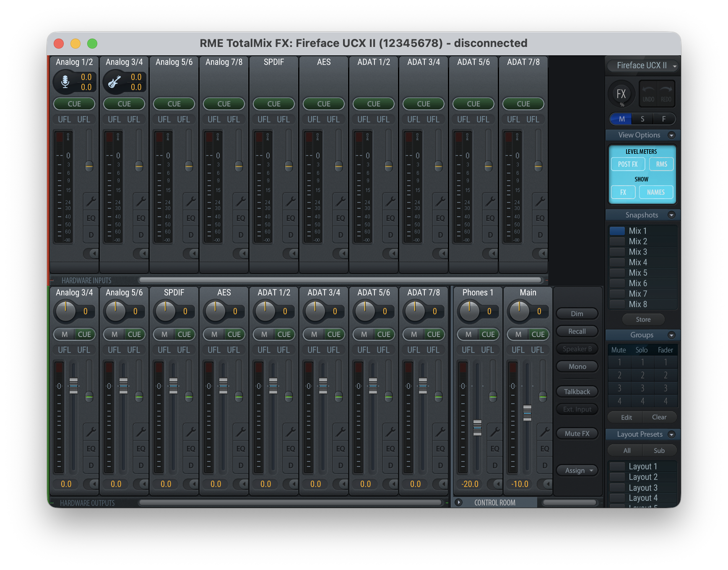Open the Assign dropdown
The height and width of the screenshot is (570, 728).
[577, 471]
